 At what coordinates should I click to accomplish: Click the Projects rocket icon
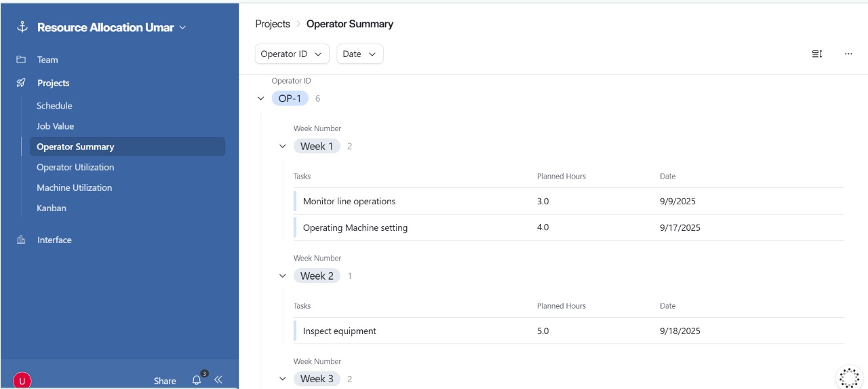(21, 83)
